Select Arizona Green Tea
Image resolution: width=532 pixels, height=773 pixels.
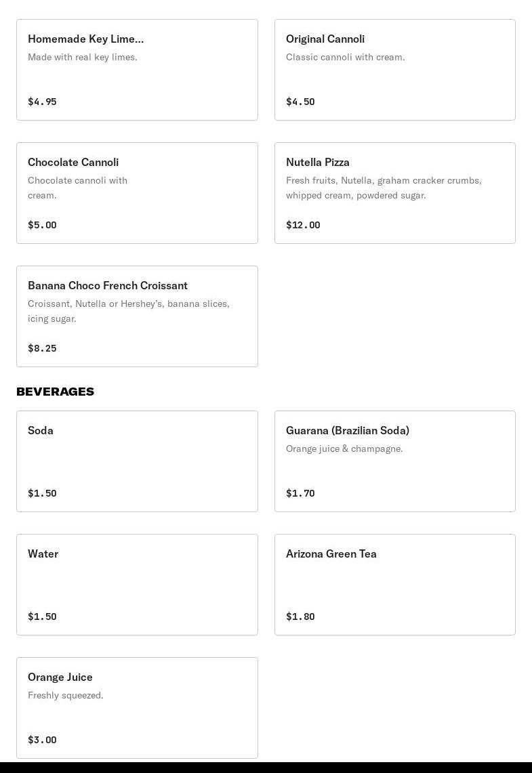394,585
